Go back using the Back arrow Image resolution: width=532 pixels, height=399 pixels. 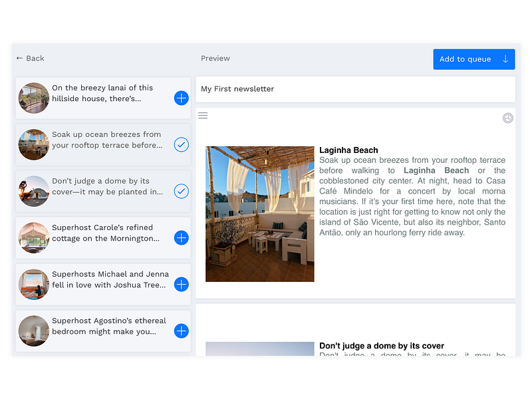click(x=30, y=59)
